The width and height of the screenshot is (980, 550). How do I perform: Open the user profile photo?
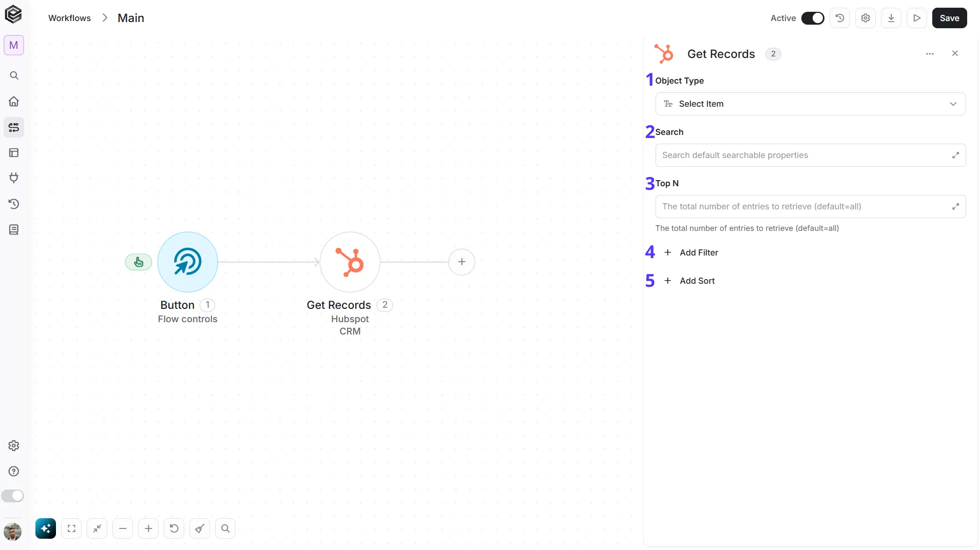[13, 532]
